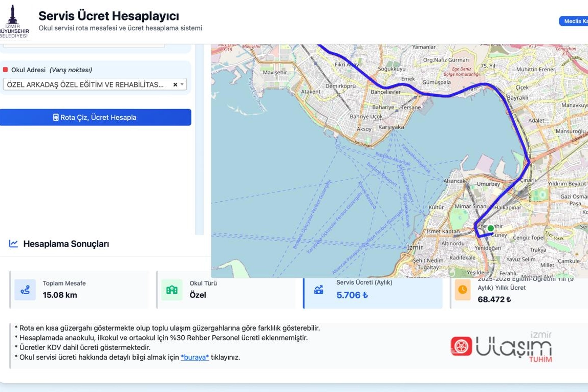The width and height of the screenshot is (588, 392).
Task: Click the blue bus icon on Servis Ücreti card
Action: tap(319, 290)
